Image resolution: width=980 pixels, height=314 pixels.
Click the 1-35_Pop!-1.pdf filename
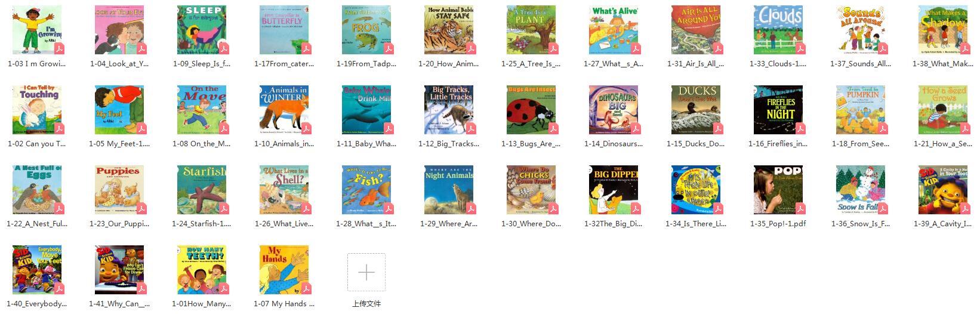click(x=778, y=224)
